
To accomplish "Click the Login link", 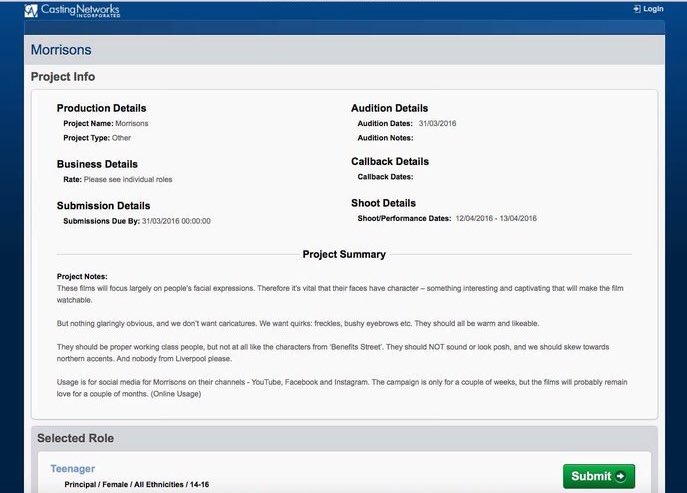I will 648,9.
